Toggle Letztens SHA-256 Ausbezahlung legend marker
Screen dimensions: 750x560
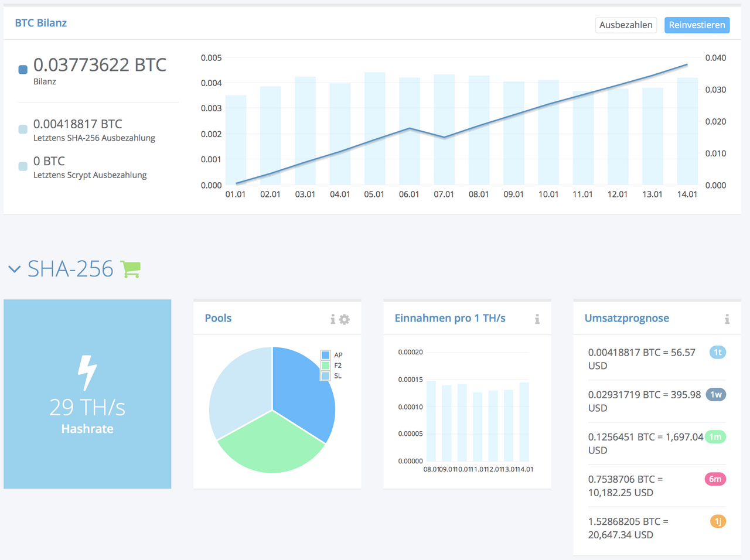[23, 129]
